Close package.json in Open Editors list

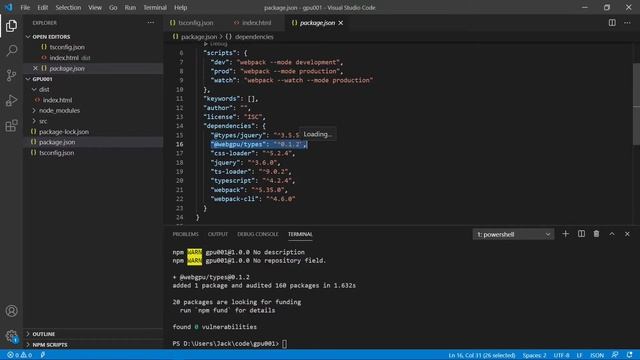(x=36, y=68)
